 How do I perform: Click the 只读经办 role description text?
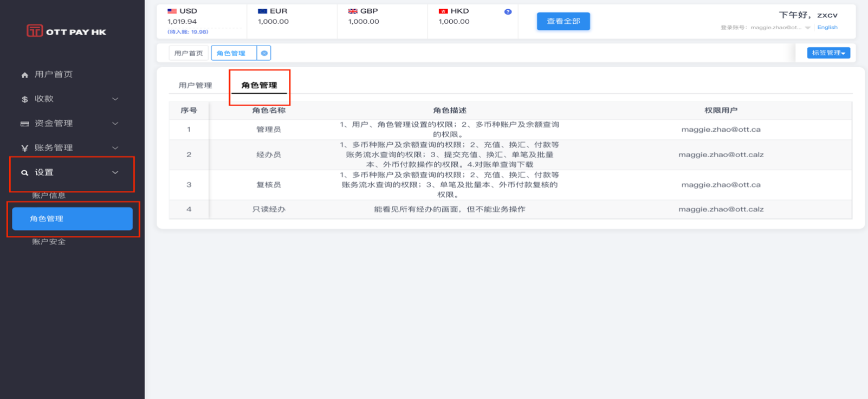[x=450, y=209]
